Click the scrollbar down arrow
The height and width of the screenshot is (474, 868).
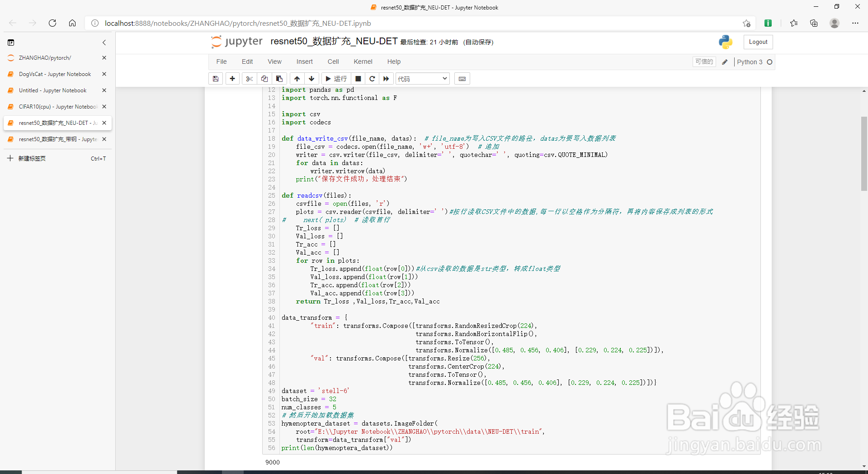click(864, 466)
